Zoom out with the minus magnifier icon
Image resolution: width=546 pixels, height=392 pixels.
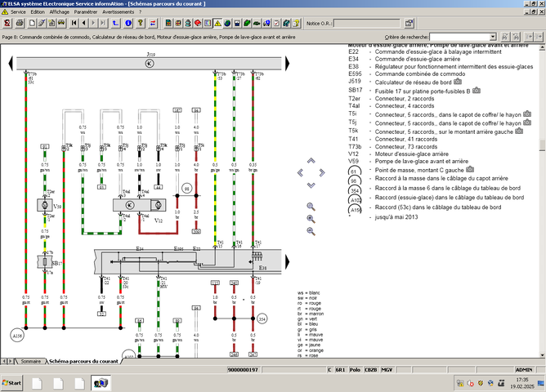click(x=311, y=231)
